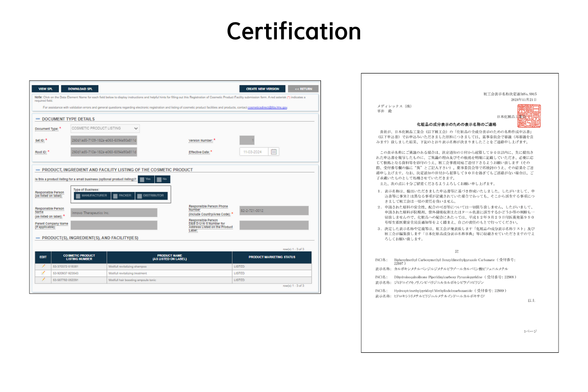
Task: Open the cosmeticsdirect@fda.hhs.gov email link
Action: 268,107
